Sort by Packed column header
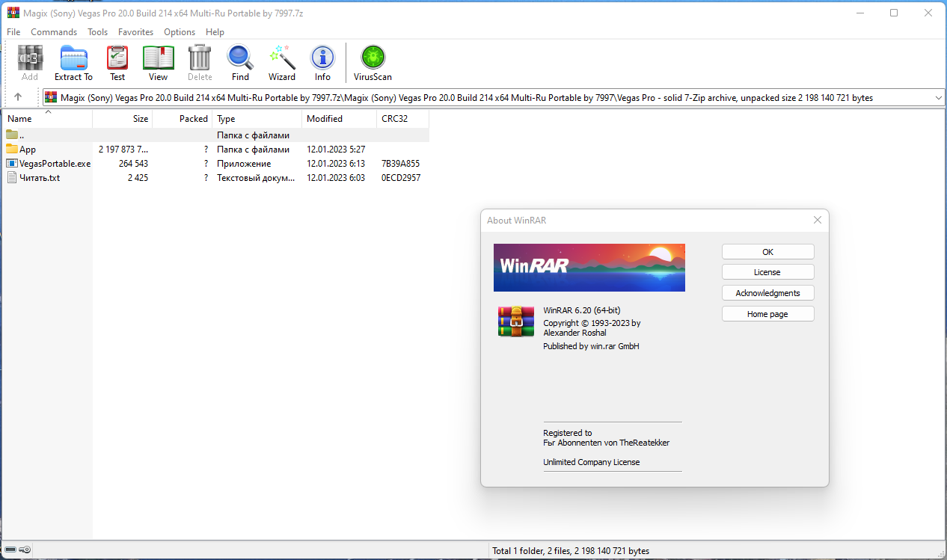947x560 pixels. 183,118
